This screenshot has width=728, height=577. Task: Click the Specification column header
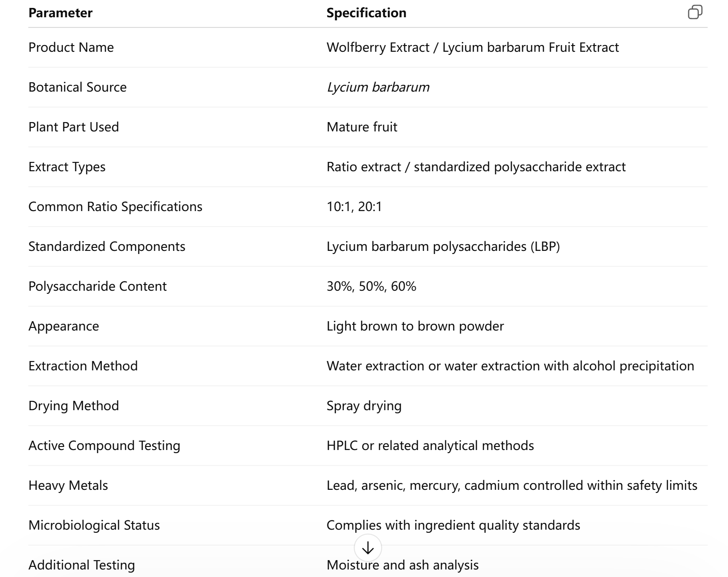366,13
